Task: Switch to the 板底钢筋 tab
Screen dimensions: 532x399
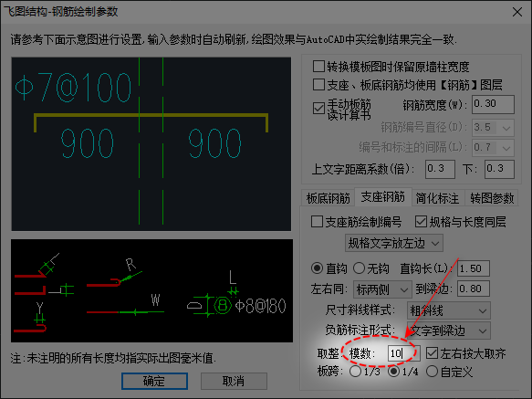Action: [328, 198]
